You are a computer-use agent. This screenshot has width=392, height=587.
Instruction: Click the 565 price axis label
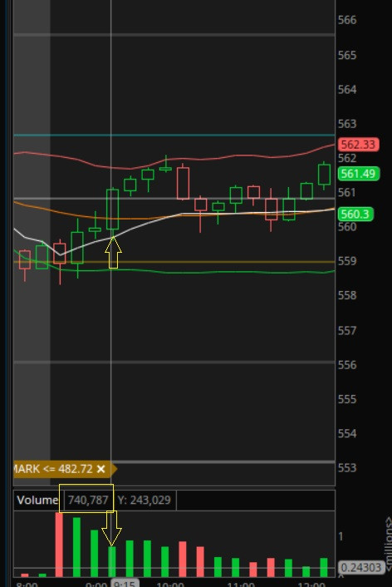click(347, 56)
